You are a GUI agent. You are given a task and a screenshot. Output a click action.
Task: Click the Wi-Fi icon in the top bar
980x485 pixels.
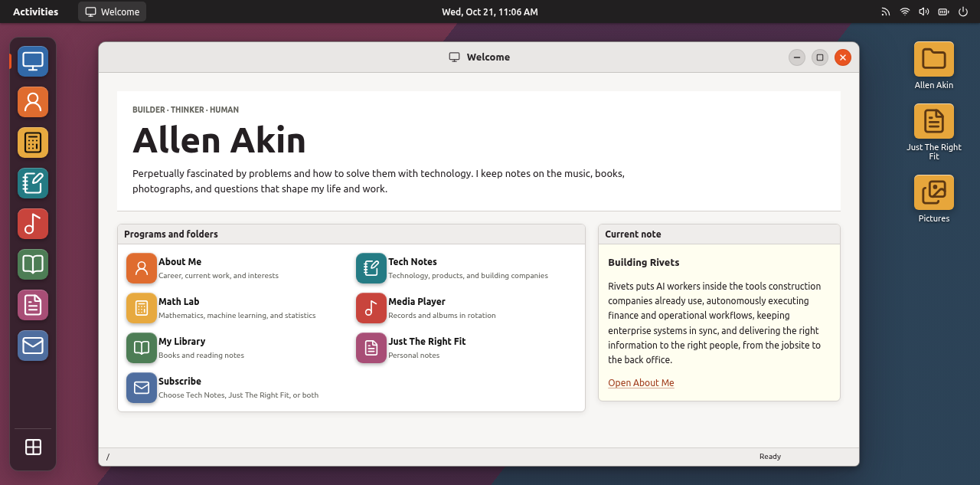point(905,11)
